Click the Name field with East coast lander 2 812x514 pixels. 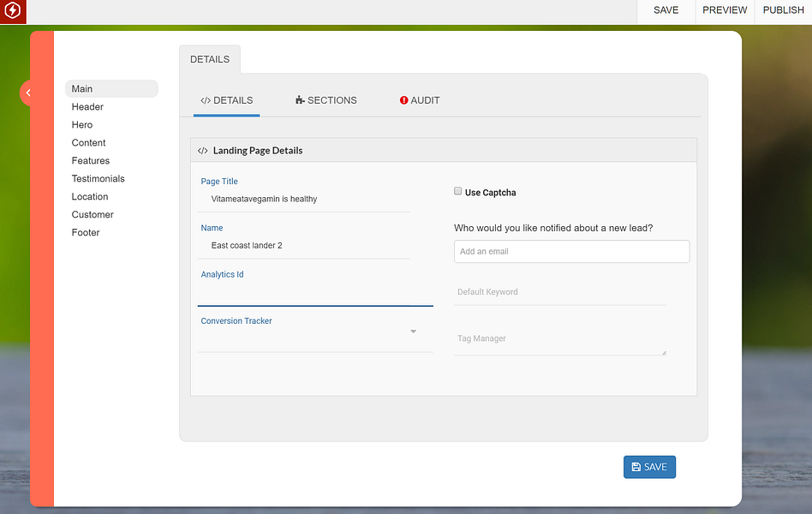pyautogui.click(x=304, y=246)
